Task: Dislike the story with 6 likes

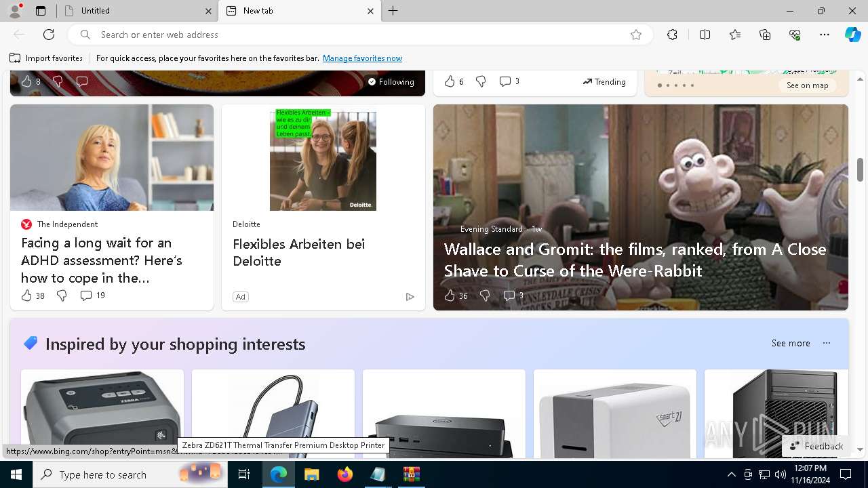Action: [x=481, y=81]
